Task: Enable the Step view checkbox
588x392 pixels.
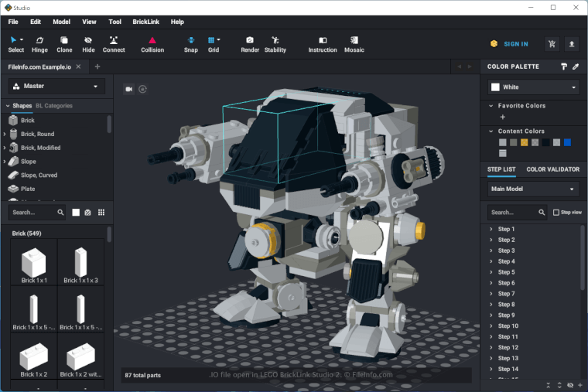Action: [x=556, y=212]
